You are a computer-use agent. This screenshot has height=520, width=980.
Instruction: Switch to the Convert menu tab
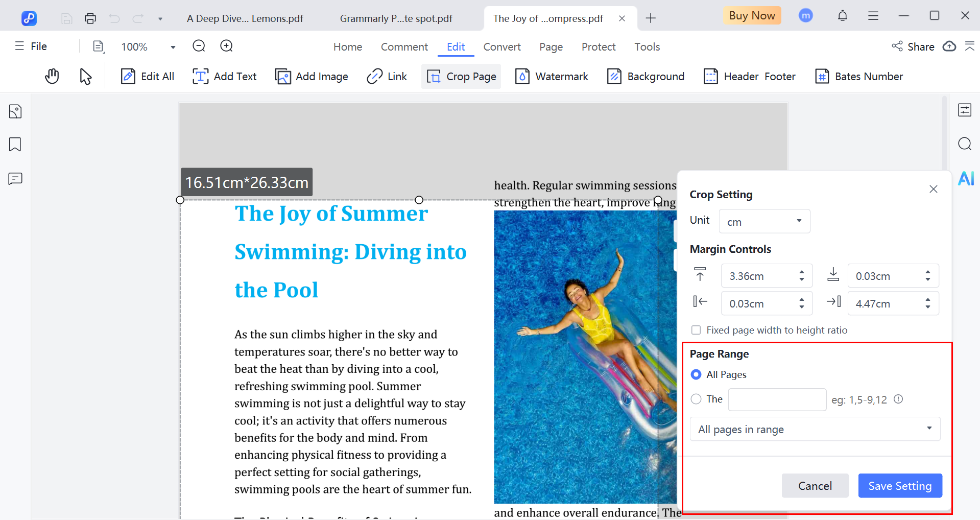click(501, 47)
